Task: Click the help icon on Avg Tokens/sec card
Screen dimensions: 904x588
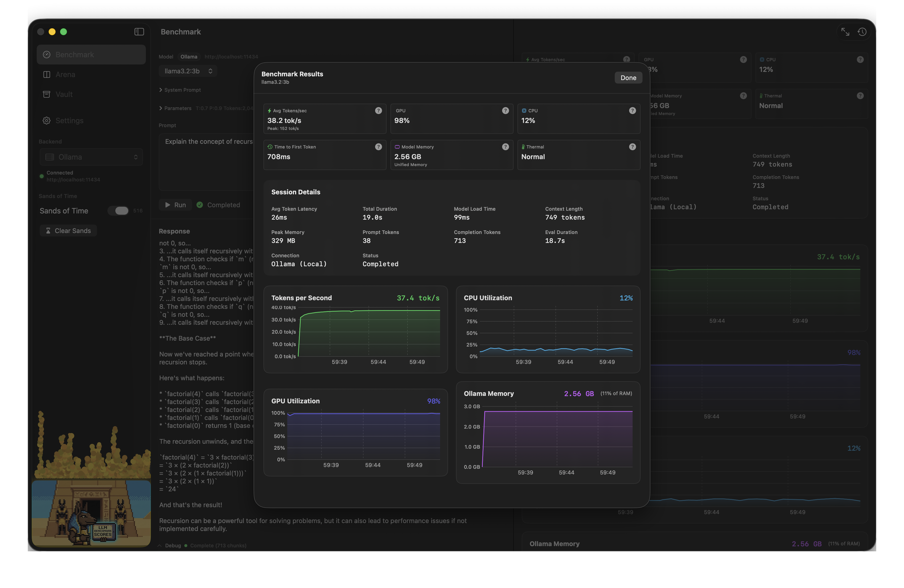Action: tap(378, 111)
